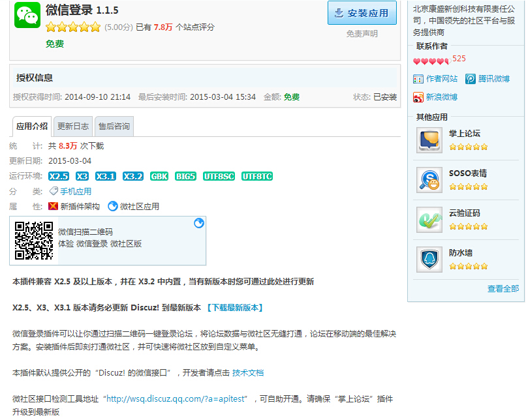Open the wsq.discuz.qq.com apitest URL
Screen dimensions: 526x420
click(175, 399)
